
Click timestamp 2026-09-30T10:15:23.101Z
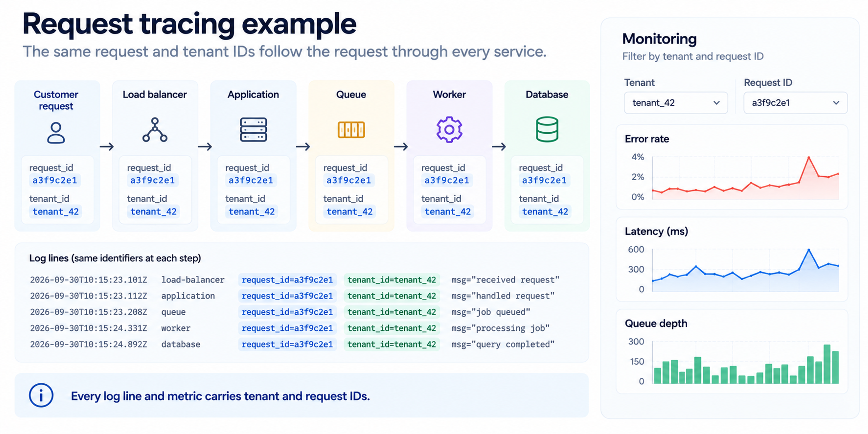(x=89, y=280)
